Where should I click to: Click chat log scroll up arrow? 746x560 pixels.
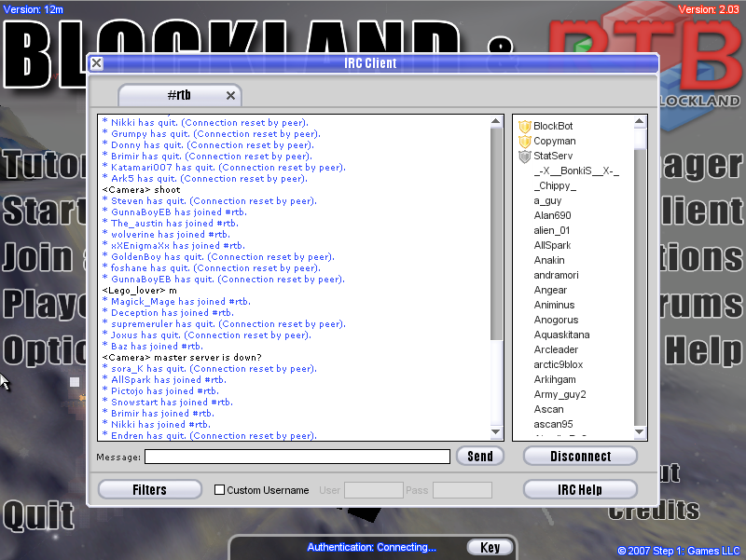tap(496, 121)
